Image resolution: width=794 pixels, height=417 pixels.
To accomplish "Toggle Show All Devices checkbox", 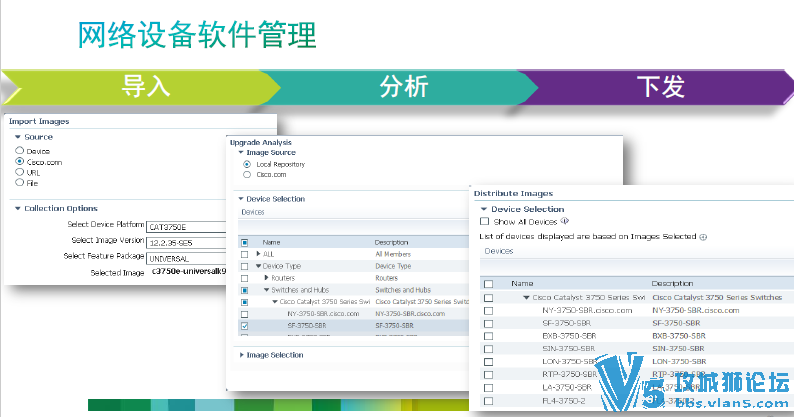I will point(485,221).
